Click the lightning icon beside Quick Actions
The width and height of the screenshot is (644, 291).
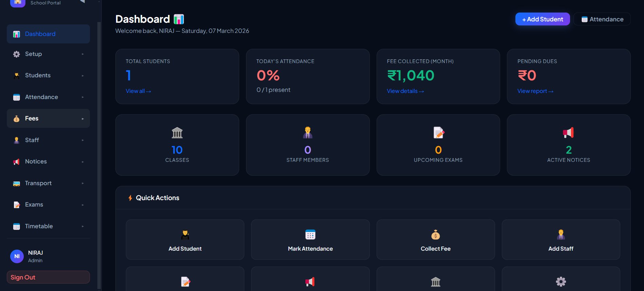[130, 198]
